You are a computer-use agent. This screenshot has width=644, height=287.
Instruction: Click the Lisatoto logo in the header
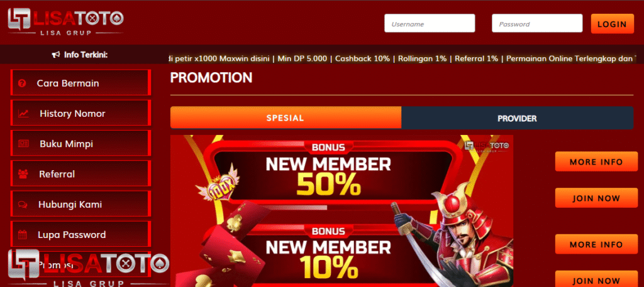tap(65, 22)
